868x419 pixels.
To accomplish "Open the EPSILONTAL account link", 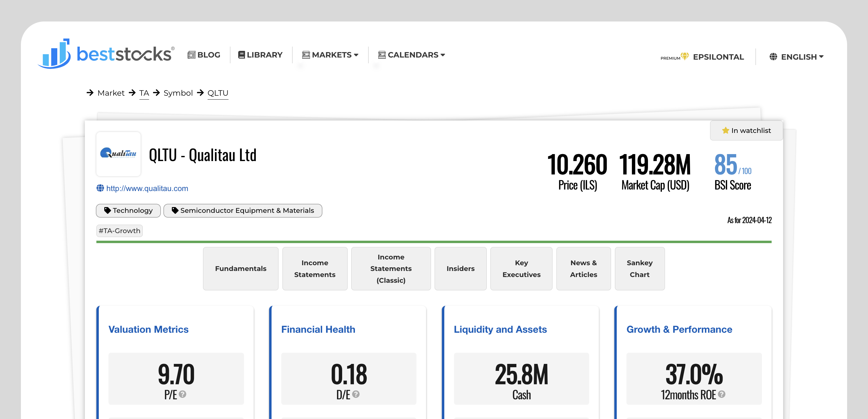I will pyautogui.click(x=718, y=57).
